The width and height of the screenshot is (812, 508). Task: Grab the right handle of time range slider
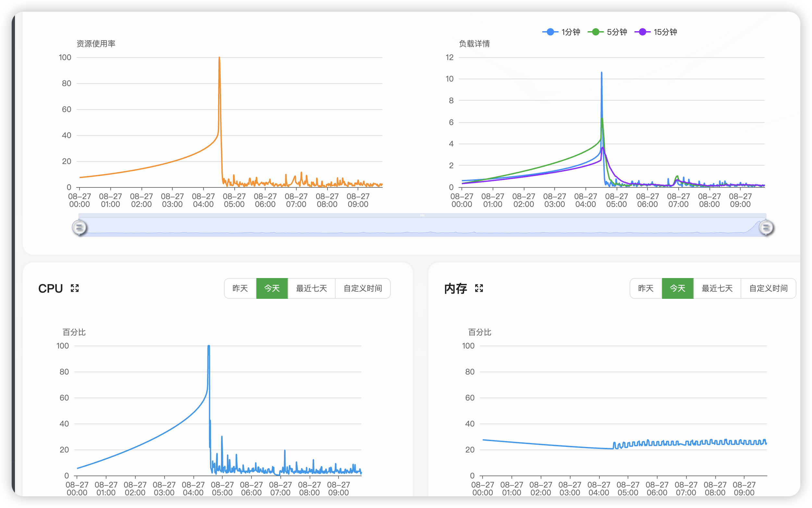(766, 227)
